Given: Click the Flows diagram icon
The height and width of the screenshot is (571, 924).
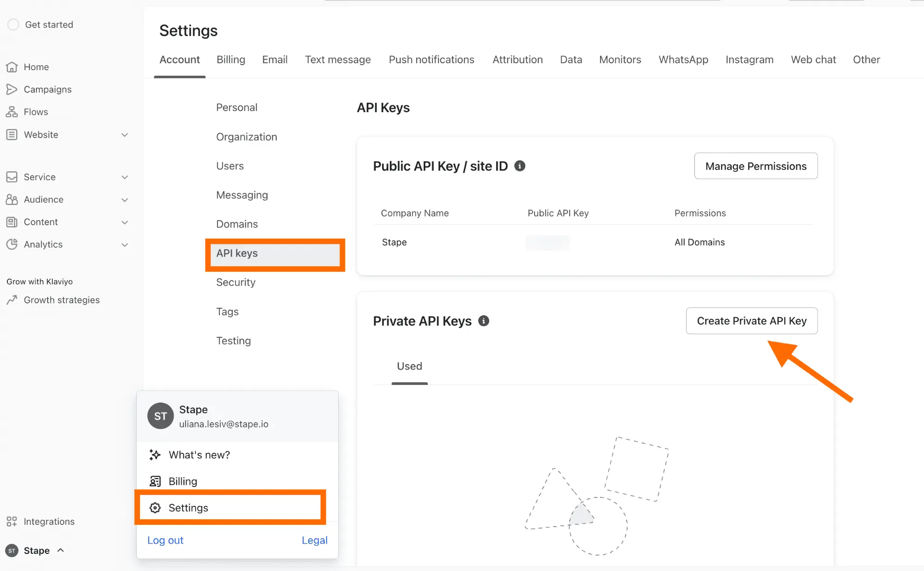Looking at the screenshot, I should point(12,112).
